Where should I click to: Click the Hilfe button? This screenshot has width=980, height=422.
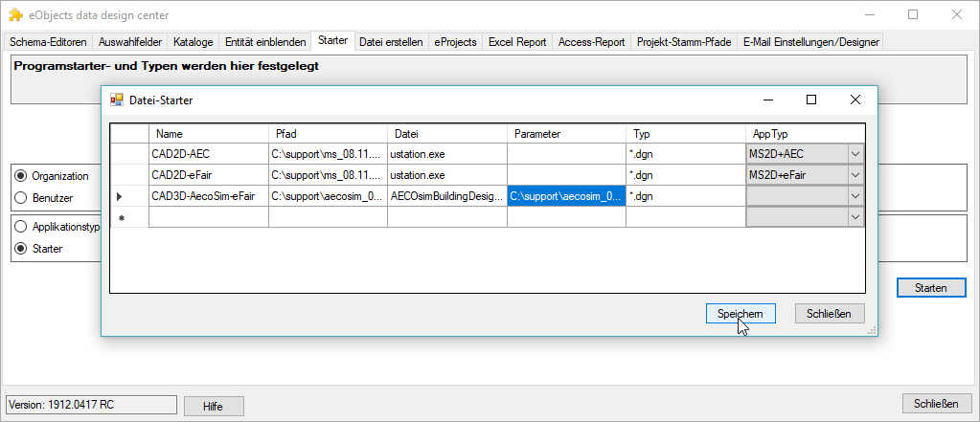pos(213,407)
